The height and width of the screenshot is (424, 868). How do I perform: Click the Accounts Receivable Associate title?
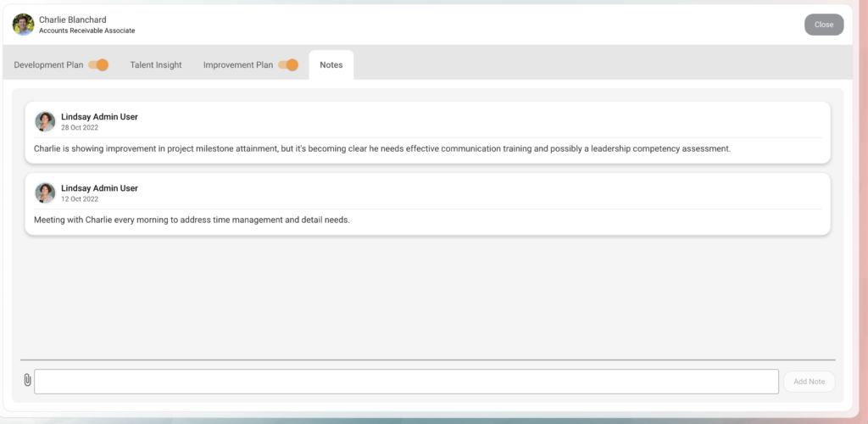[87, 31]
